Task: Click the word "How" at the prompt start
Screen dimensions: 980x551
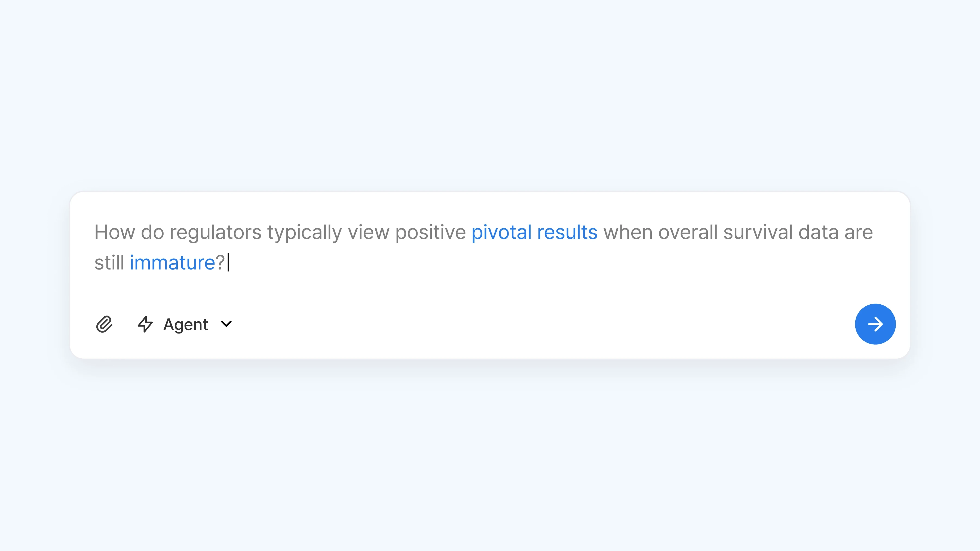Action: [115, 232]
